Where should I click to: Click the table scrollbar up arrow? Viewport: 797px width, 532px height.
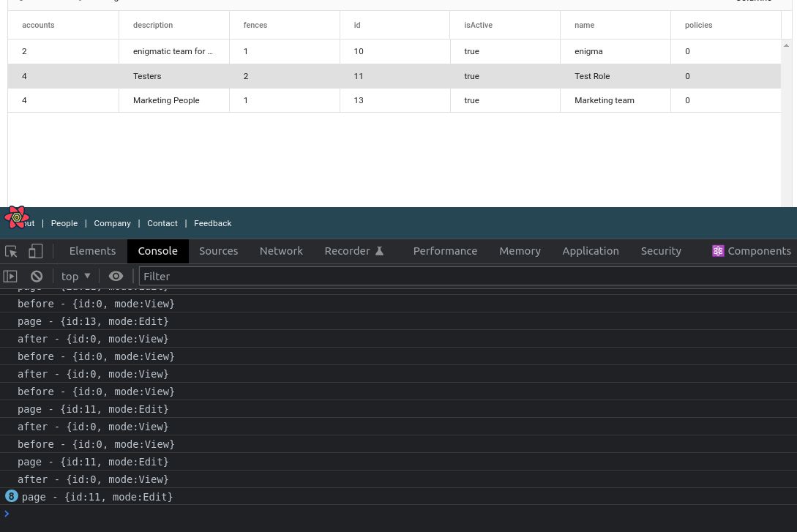point(786,45)
